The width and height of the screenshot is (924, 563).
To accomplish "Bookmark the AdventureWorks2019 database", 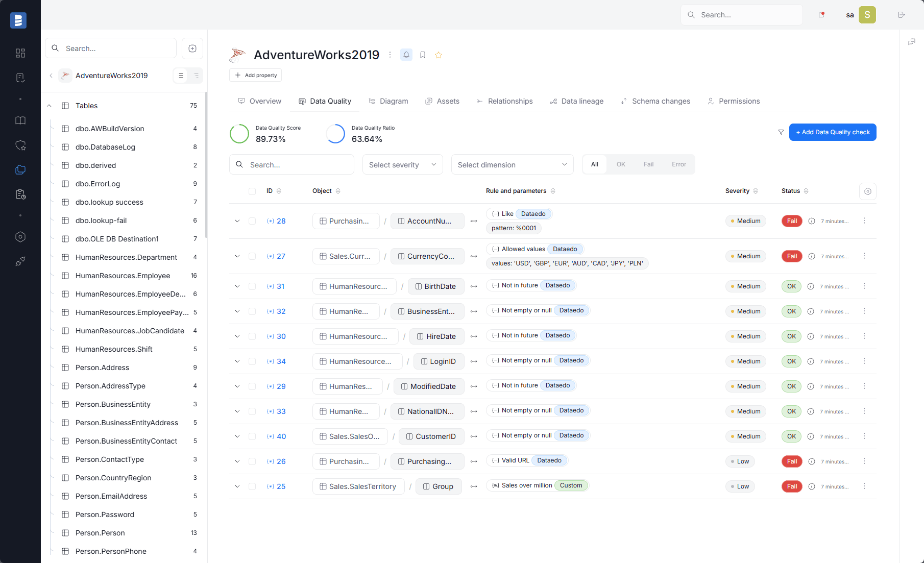I will tap(423, 55).
